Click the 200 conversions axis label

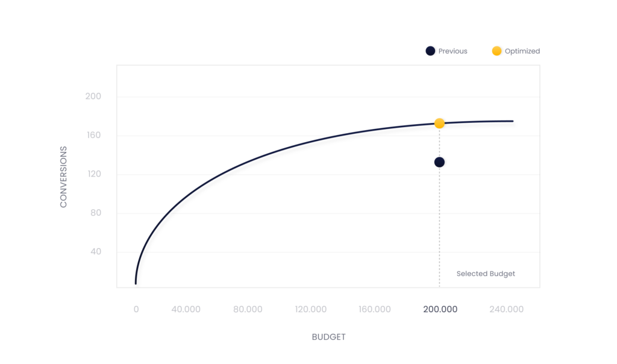point(93,96)
